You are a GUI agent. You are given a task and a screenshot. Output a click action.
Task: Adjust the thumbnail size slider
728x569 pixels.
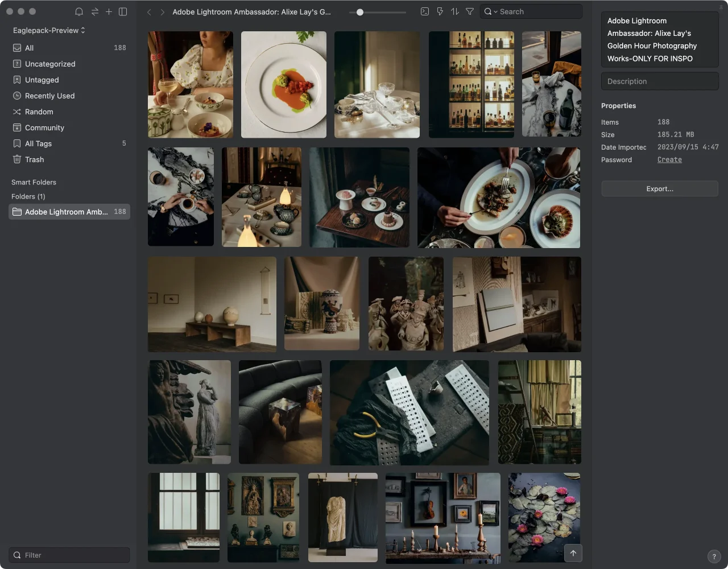tap(360, 12)
